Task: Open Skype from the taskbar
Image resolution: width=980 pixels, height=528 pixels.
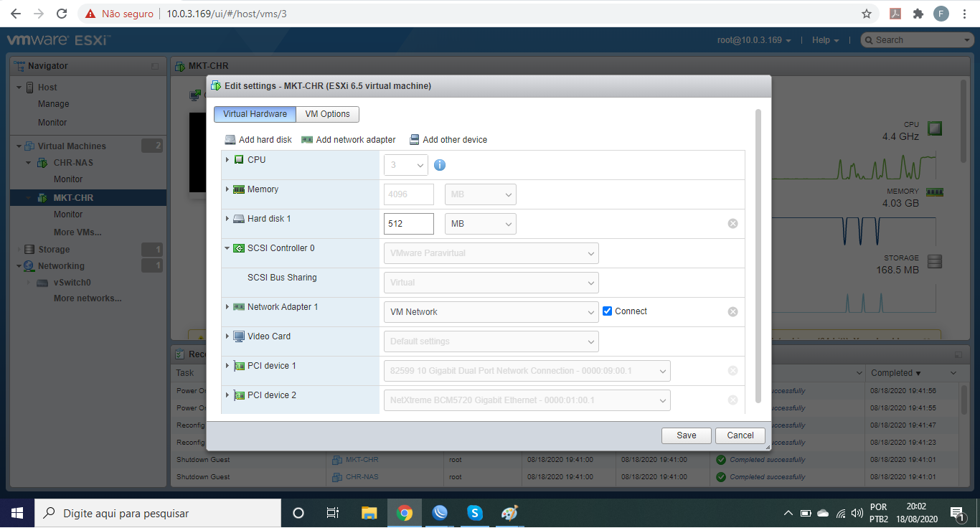Action: click(474, 513)
